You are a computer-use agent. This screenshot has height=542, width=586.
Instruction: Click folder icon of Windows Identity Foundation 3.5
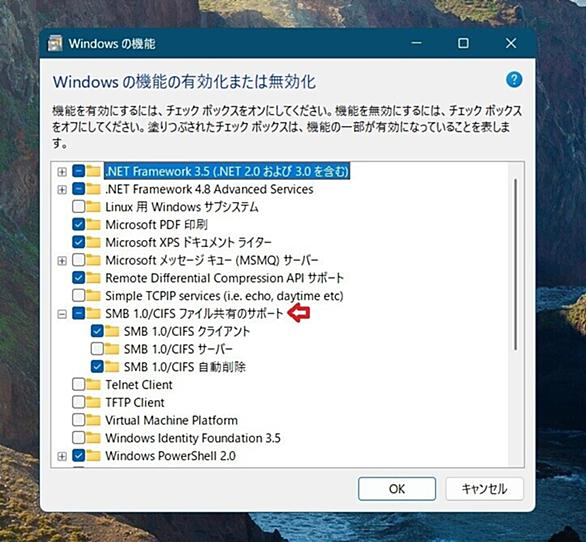(x=93, y=437)
